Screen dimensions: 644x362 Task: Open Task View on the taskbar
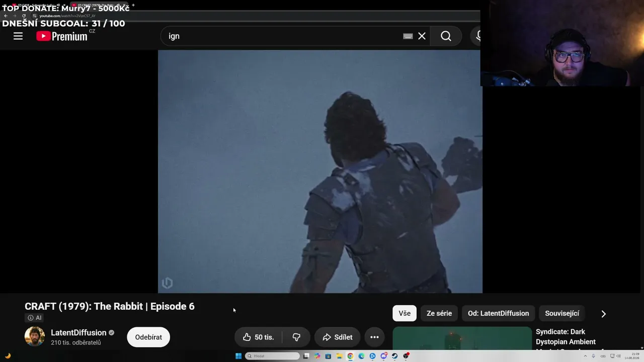306,356
